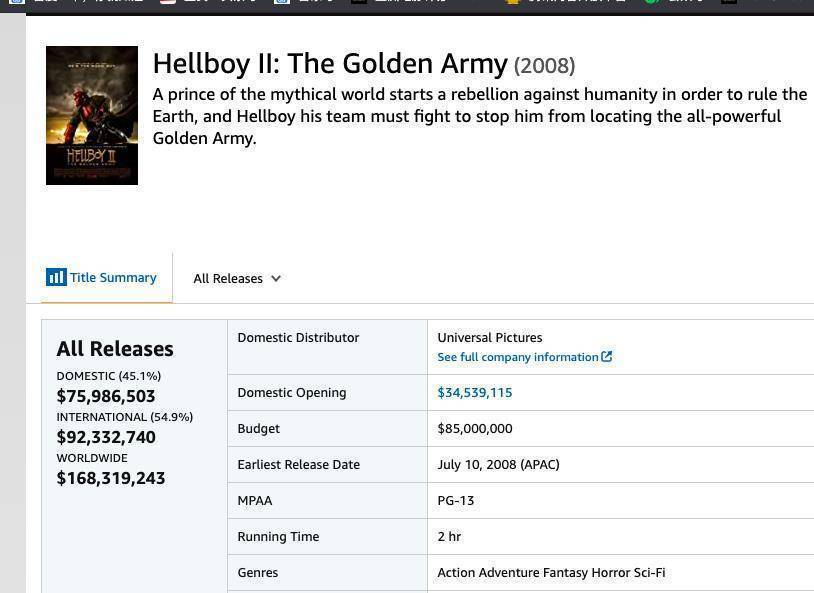Click the bar chart icon beside Title Summary

(56, 277)
